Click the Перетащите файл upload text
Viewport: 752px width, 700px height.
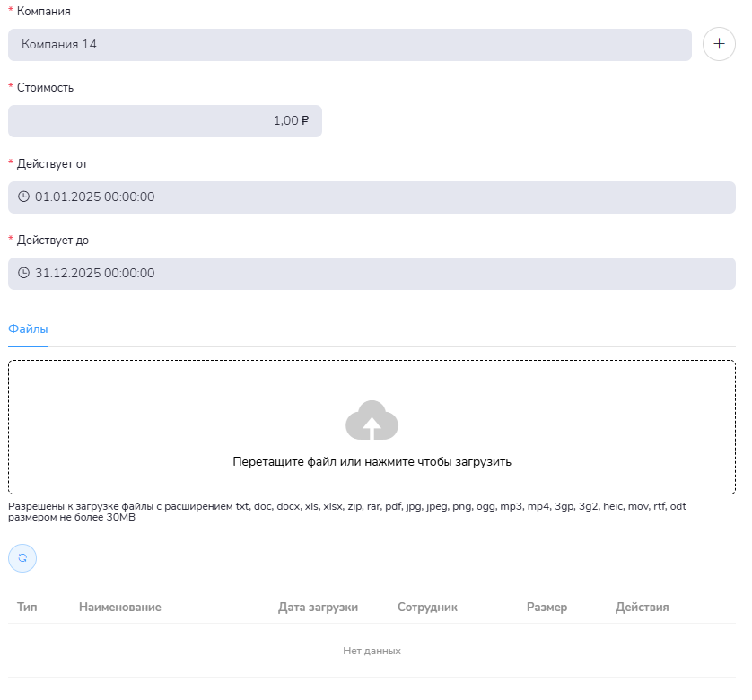372,462
